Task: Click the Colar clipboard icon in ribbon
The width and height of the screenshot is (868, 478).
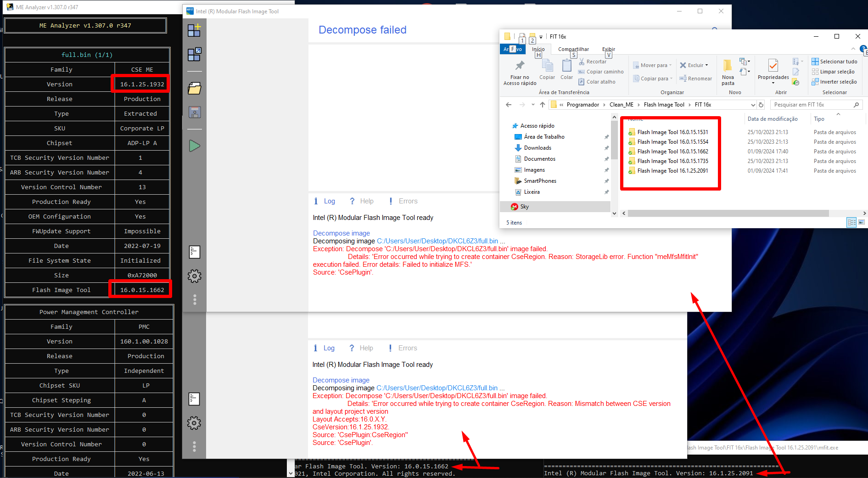Action: pyautogui.click(x=567, y=66)
